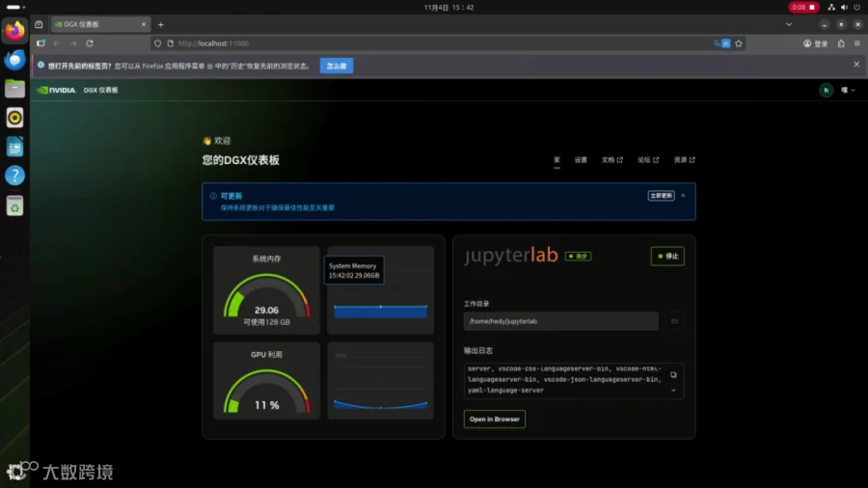
Task: Click the 11 % GPU value
Action: point(266,405)
